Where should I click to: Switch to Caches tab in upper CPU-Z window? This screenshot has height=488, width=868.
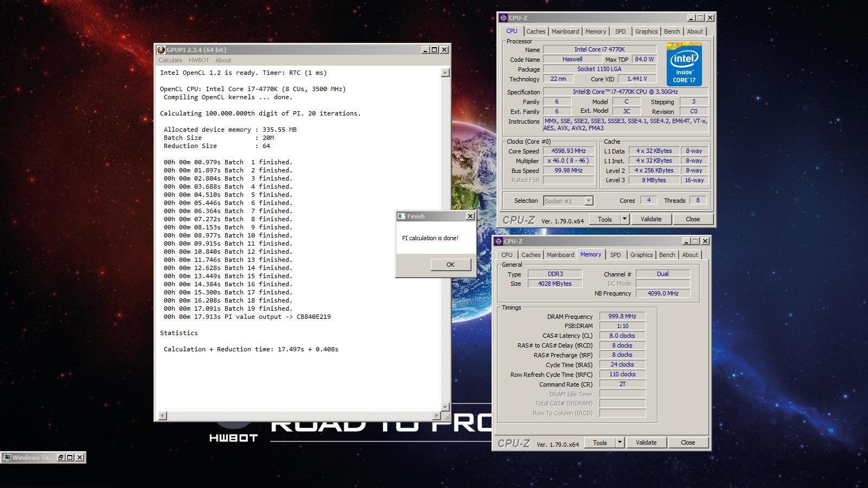tap(536, 31)
